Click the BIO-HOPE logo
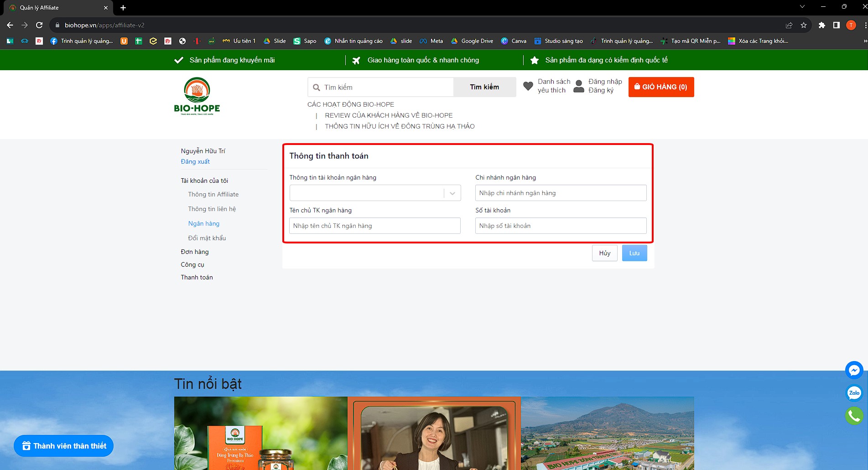 pos(197,96)
